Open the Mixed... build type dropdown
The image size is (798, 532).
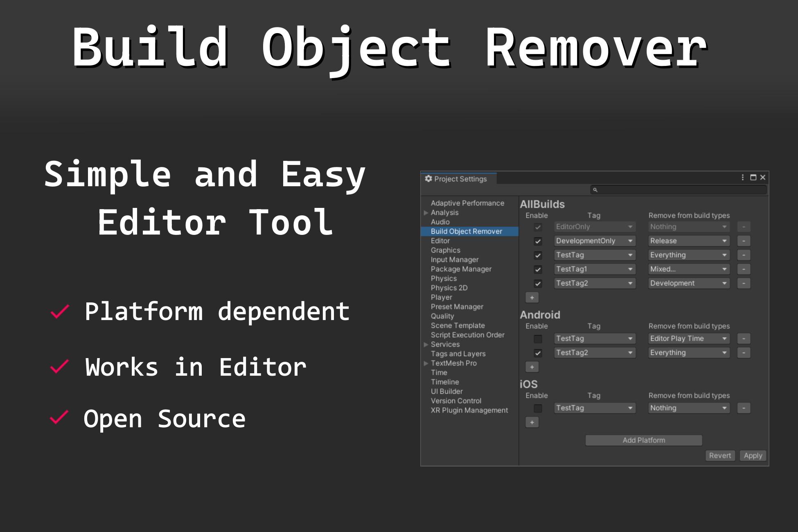tap(689, 269)
